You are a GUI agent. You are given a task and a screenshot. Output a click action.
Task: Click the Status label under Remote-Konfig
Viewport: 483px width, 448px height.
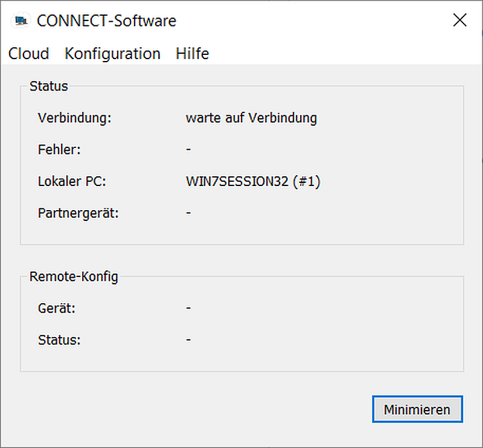coord(59,340)
